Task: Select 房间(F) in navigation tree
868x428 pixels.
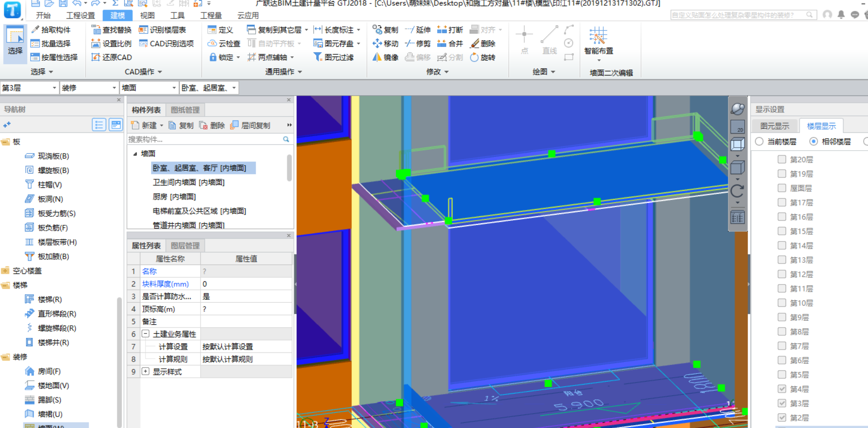Action: coord(43,371)
